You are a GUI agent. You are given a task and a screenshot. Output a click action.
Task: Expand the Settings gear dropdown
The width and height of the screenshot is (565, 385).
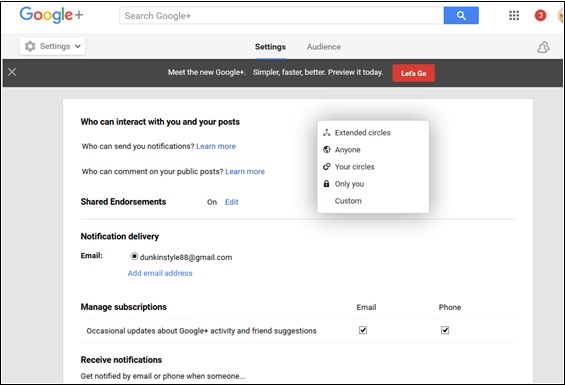pyautogui.click(x=53, y=46)
